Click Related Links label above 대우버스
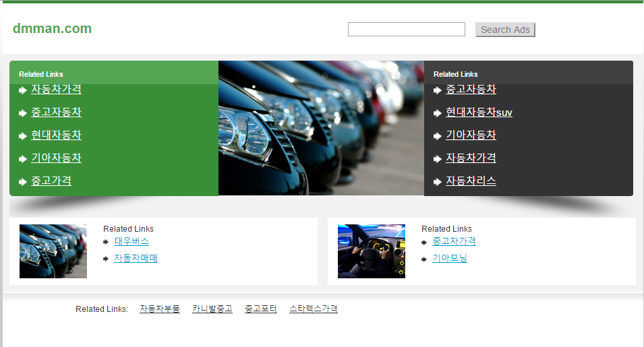Viewport: 644px width, 347px height. pyautogui.click(x=129, y=229)
